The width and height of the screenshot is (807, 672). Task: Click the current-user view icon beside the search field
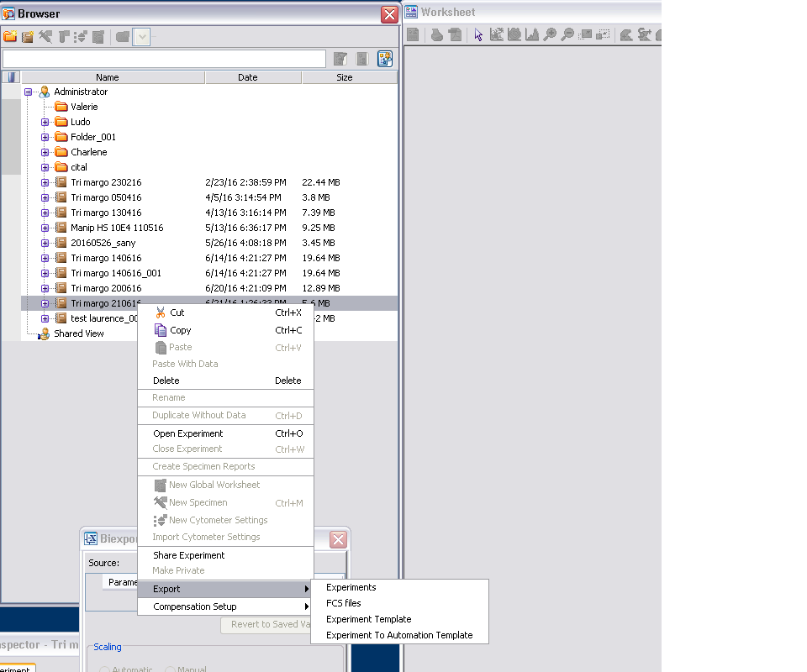[385, 59]
